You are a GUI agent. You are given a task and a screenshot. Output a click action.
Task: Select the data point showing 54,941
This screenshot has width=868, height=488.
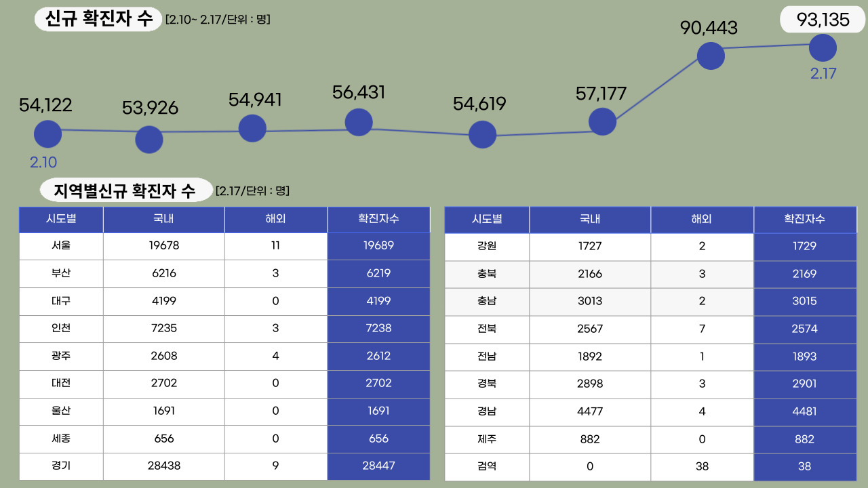pyautogui.click(x=252, y=127)
